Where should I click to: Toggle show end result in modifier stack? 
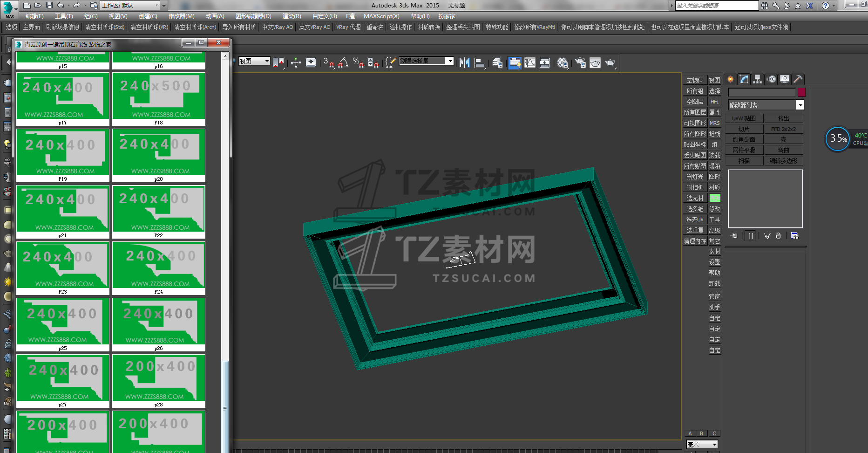point(751,236)
